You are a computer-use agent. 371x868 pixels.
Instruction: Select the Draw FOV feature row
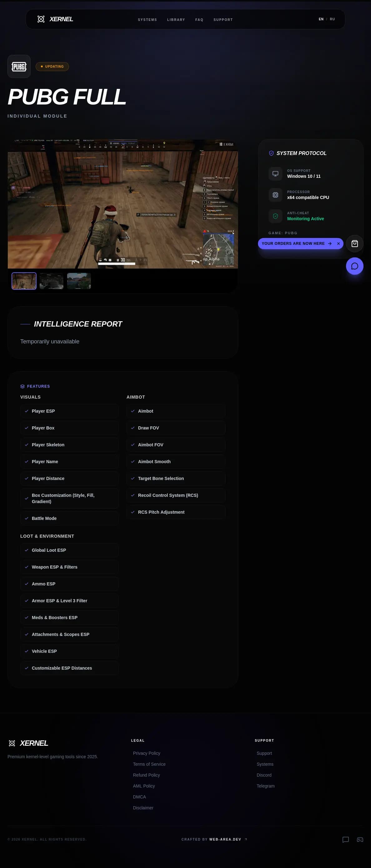176,428
